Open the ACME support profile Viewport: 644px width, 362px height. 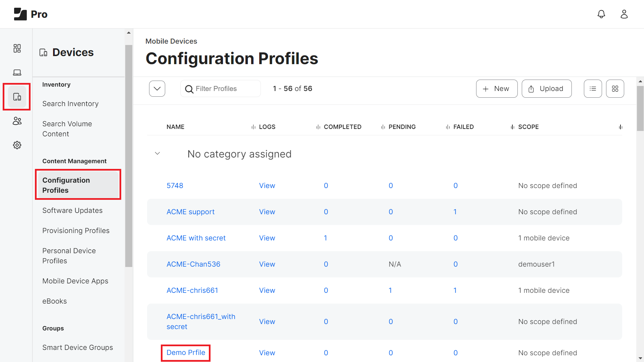coord(190,212)
